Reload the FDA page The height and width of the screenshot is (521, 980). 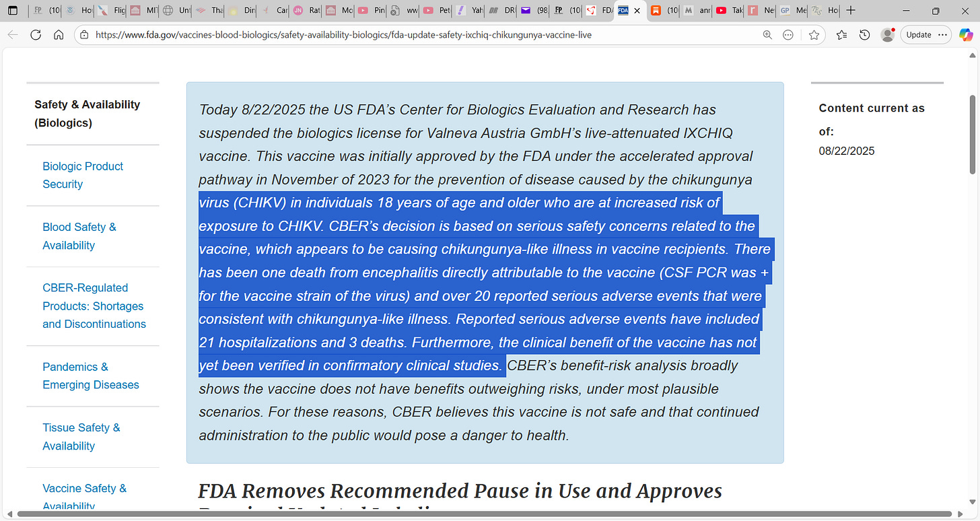tap(36, 34)
